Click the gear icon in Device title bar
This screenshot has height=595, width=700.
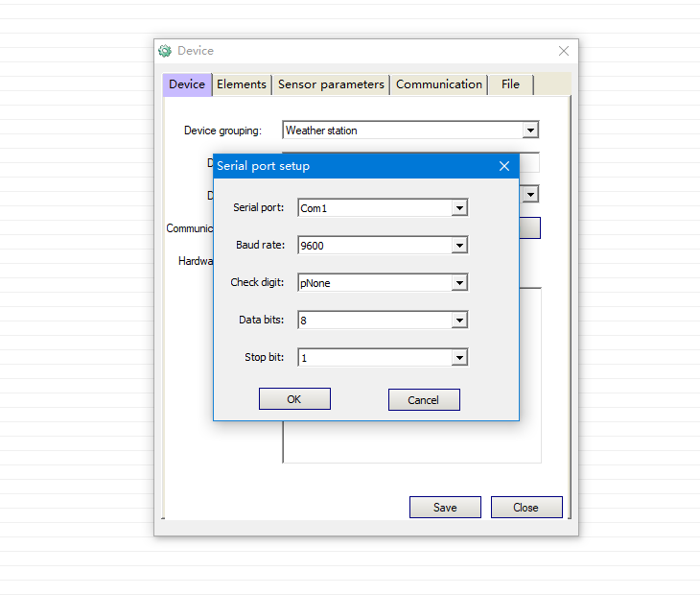[165, 51]
